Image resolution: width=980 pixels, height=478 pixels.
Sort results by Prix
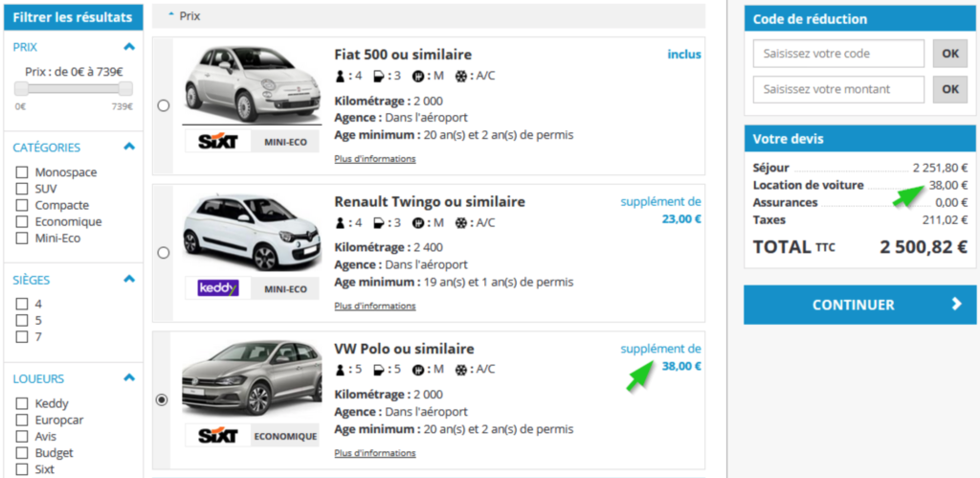pyautogui.click(x=189, y=16)
